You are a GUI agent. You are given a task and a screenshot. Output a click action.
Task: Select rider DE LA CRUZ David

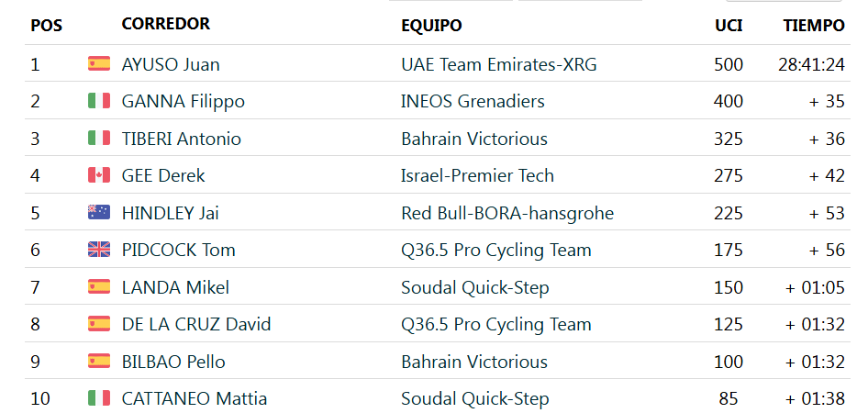[196, 324]
